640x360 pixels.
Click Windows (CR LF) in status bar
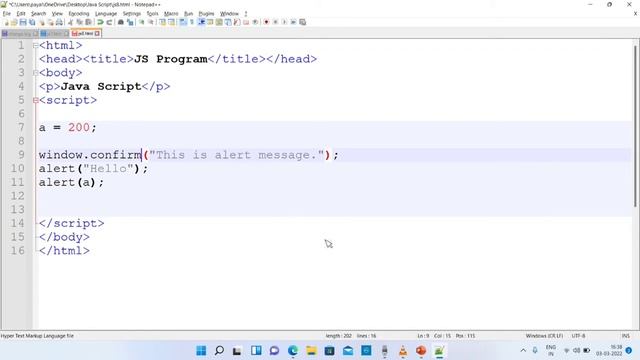(x=544, y=336)
